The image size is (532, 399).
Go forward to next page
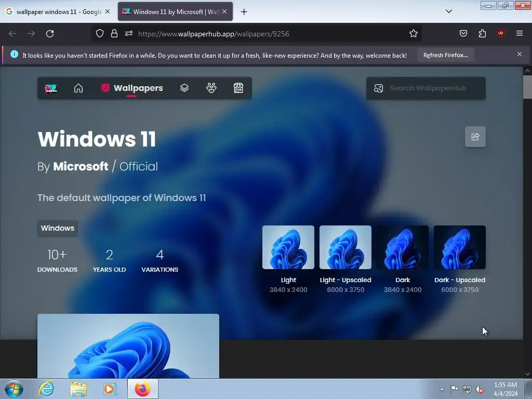coord(31,34)
